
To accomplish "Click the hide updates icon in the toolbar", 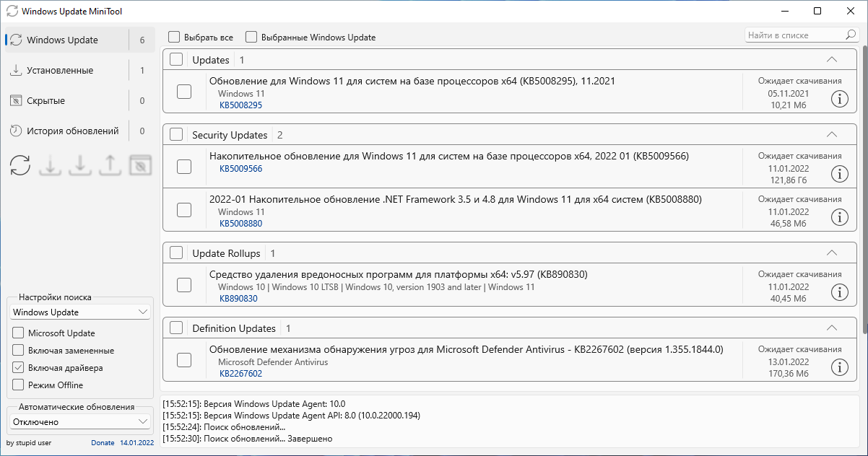I will [140, 165].
